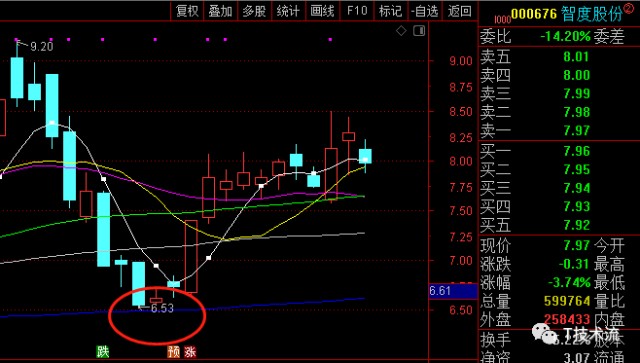Remove from watchlist via -自选

pyautogui.click(x=425, y=11)
